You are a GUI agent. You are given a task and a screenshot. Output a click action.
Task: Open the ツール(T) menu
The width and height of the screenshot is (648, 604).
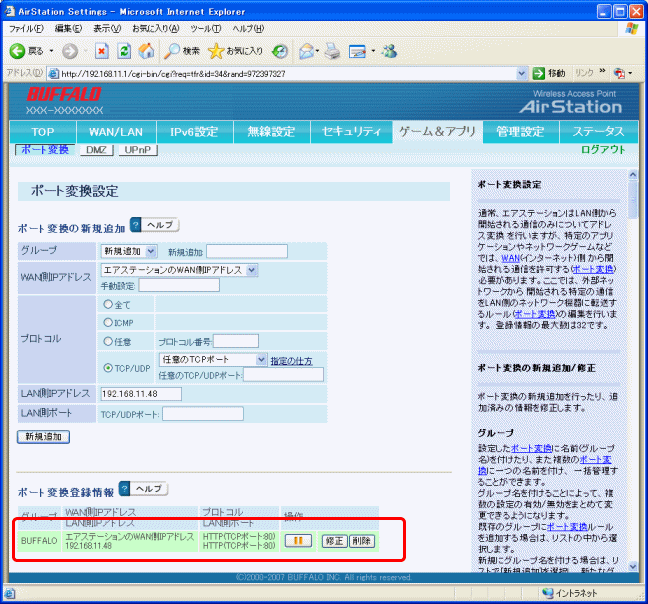(x=206, y=29)
